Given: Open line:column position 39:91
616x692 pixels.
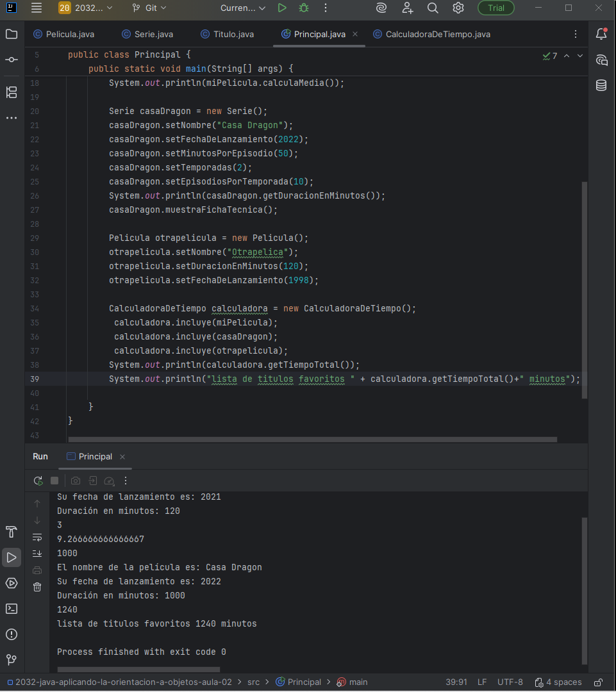Looking at the screenshot, I should pos(456,682).
